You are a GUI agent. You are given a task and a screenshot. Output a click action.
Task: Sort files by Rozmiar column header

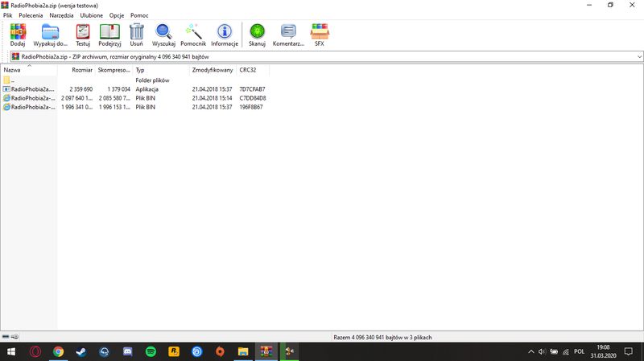click(82, 70)
